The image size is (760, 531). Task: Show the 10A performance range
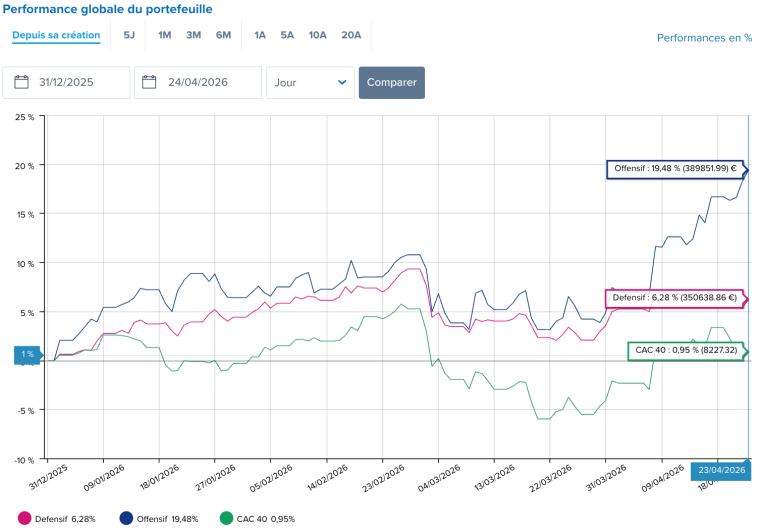[317, 35]
